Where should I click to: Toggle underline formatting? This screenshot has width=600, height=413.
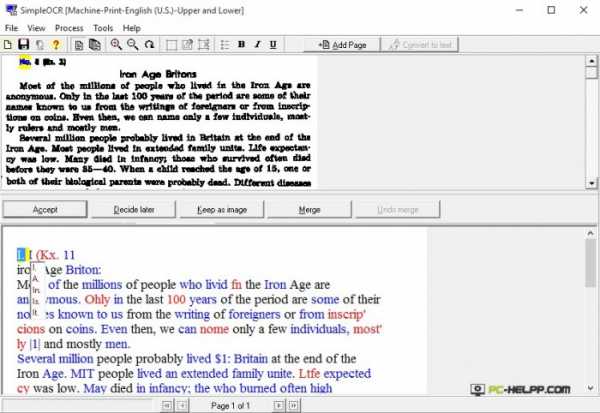273,45
